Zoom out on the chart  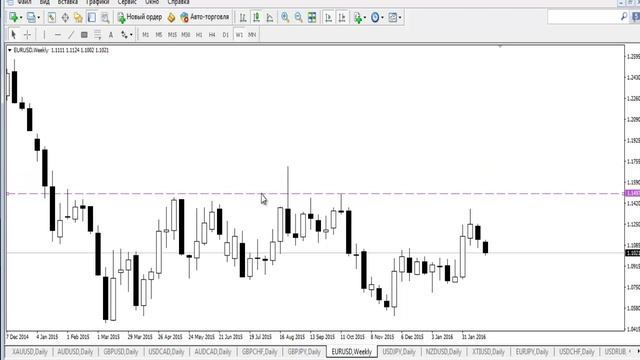tap(298, 17)
